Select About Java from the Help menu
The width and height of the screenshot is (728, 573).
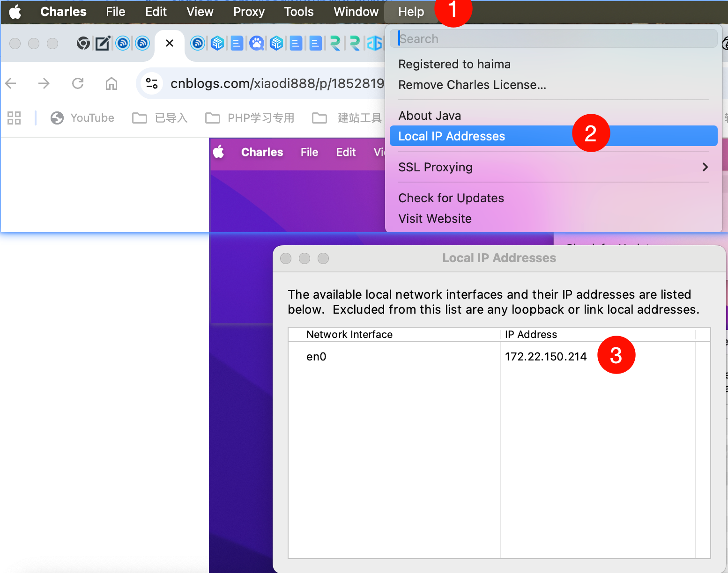(x=430, y=116)
